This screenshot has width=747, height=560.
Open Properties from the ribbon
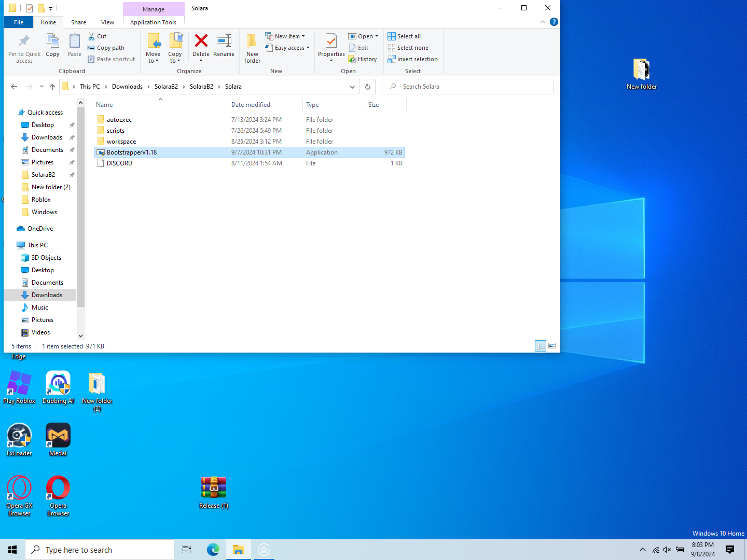pos(331,41)
